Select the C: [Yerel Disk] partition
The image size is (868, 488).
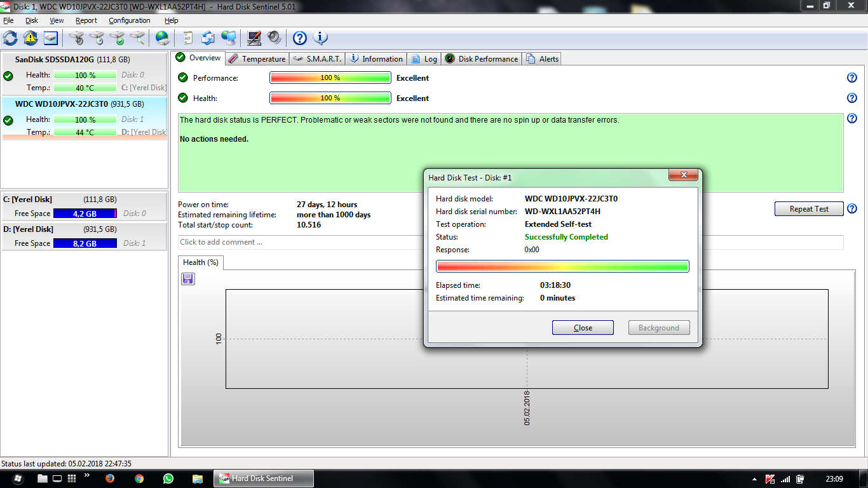[85, 207]
